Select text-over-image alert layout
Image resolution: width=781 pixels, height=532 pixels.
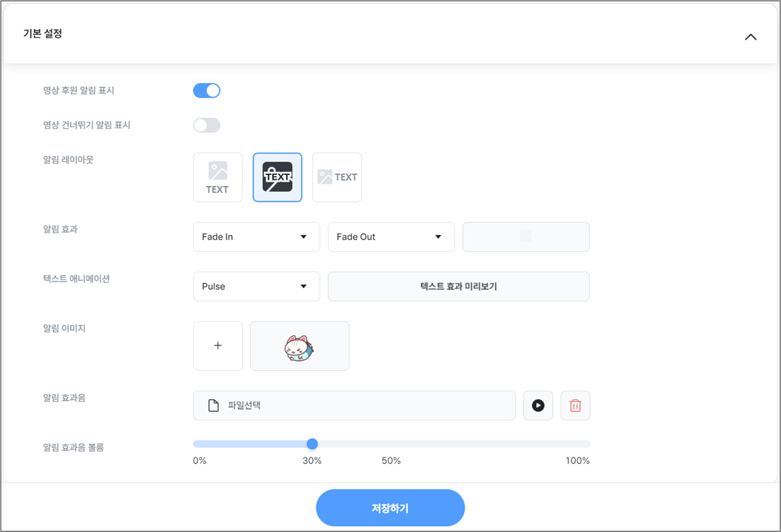click(277, 178)
